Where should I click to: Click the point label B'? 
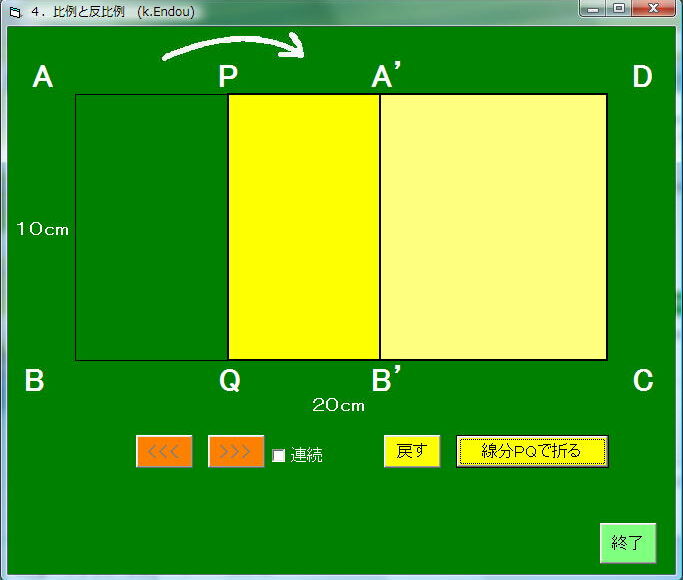(x=386, y=379)
